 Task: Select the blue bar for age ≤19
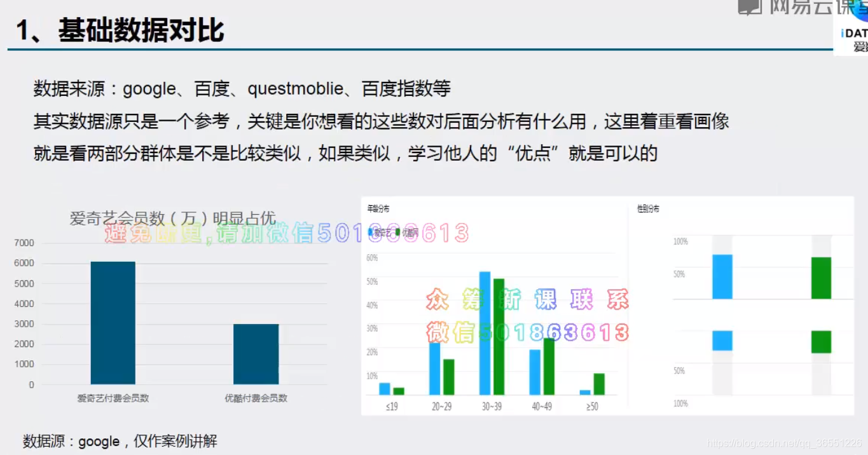click(x=385, y=388)
